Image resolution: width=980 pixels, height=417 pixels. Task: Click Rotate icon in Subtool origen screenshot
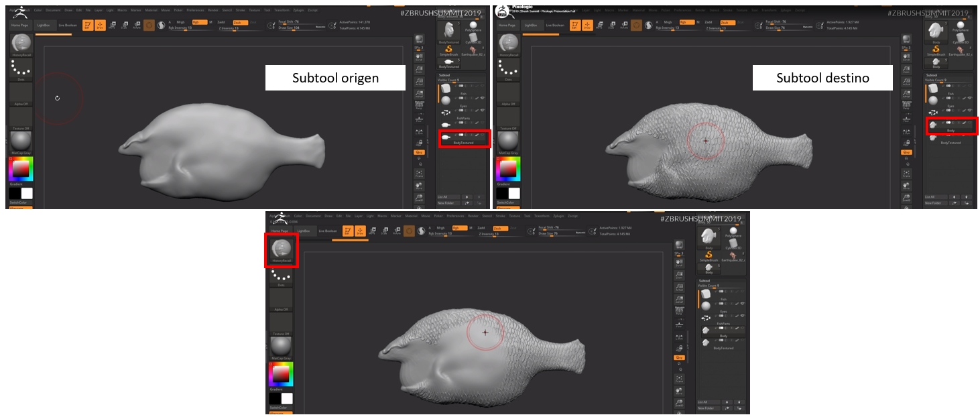[136, 25]
